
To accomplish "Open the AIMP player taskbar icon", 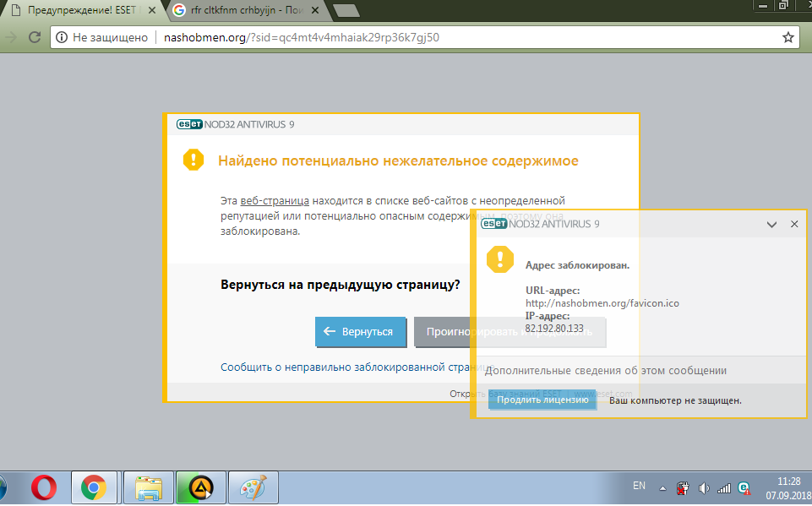I will point(201,487).
